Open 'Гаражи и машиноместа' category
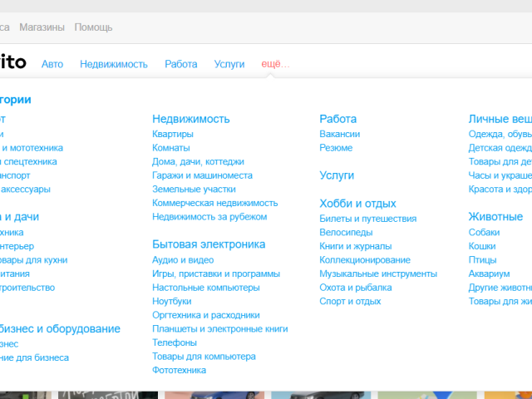Image resolution: width=532 pixels, height=399 pixels. pyautogui.click(x=202, y=175)
